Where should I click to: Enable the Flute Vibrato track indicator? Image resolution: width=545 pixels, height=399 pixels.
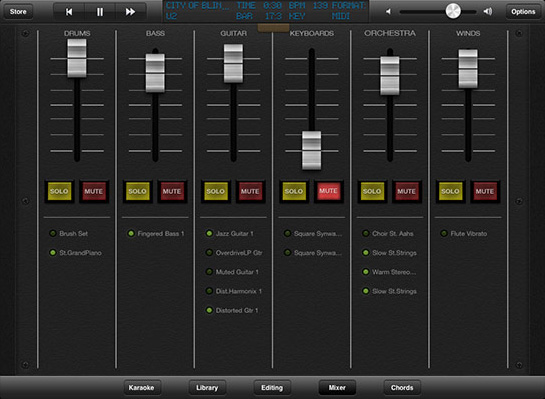[444, 233]
